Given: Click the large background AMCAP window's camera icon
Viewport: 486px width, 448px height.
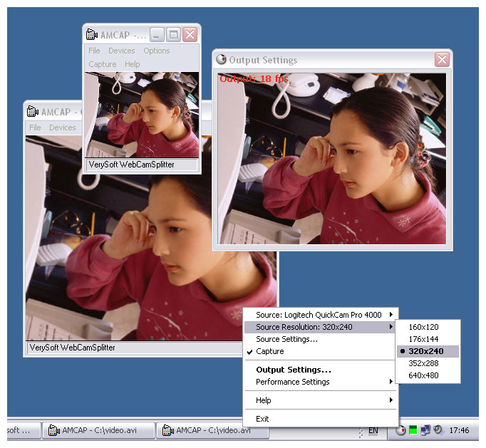Looking at the screenshot, I should (x=33, y=112).
